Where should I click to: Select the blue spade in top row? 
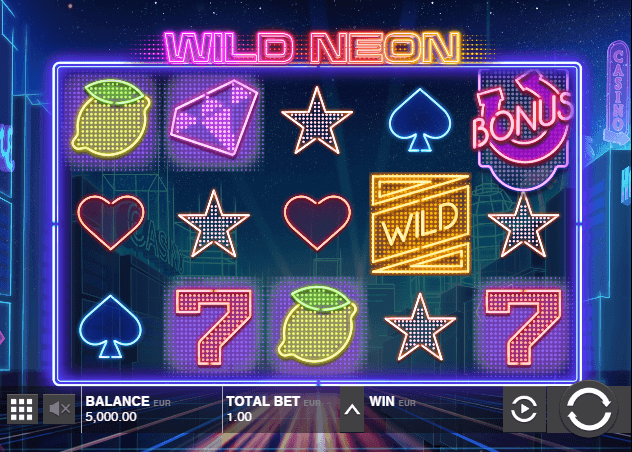point(420,120)
